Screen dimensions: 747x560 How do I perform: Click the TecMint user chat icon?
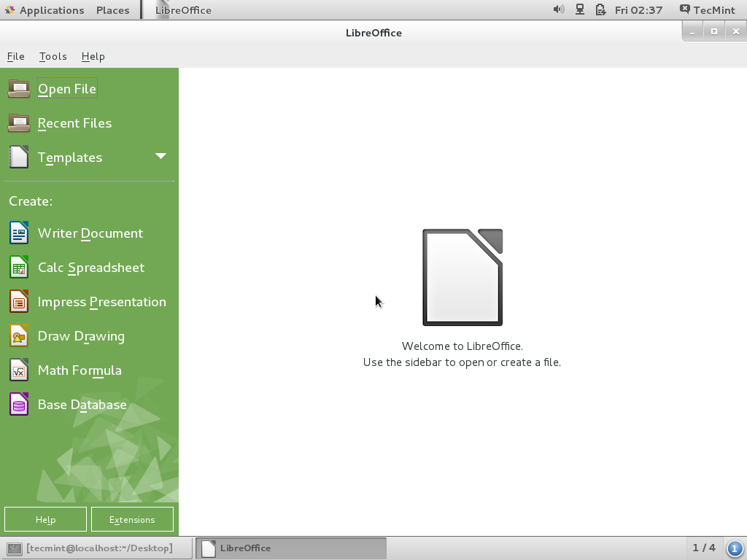click(x=684, y=9)
